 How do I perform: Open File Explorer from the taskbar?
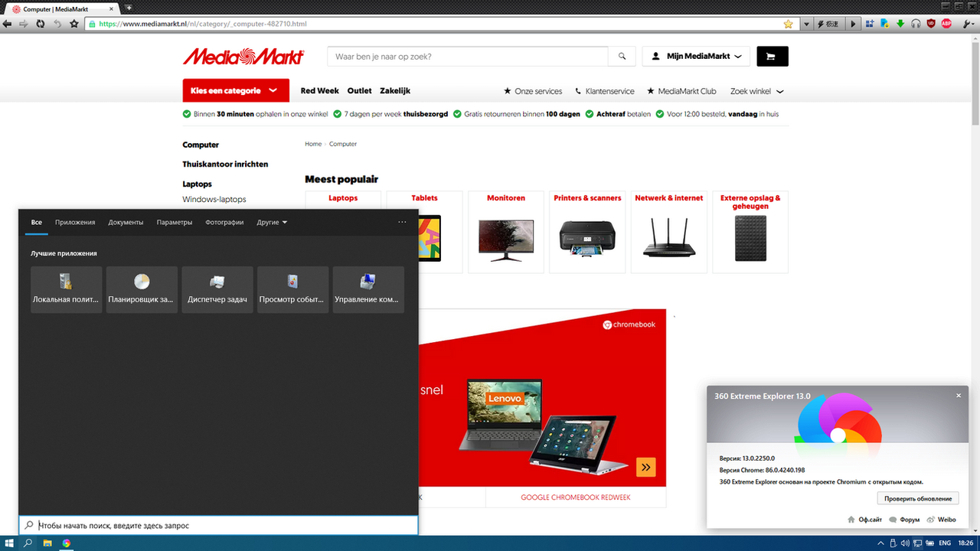pyautogui.click(x=47, y=543)
